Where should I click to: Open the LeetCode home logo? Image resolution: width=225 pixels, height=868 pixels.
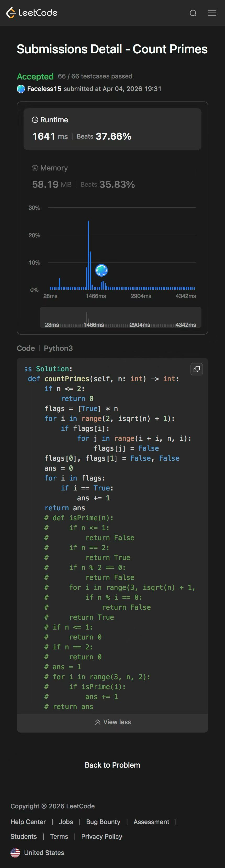[x=32, y=13]
